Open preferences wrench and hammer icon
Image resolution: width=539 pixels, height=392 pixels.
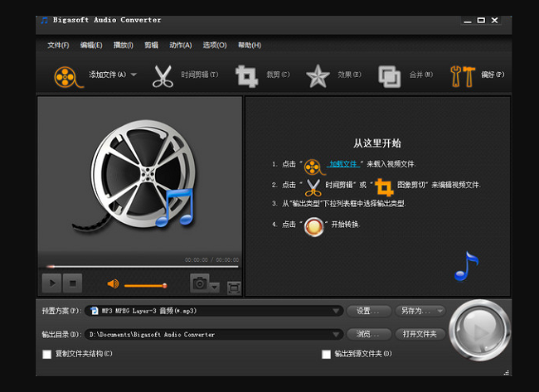pos(463,76)
